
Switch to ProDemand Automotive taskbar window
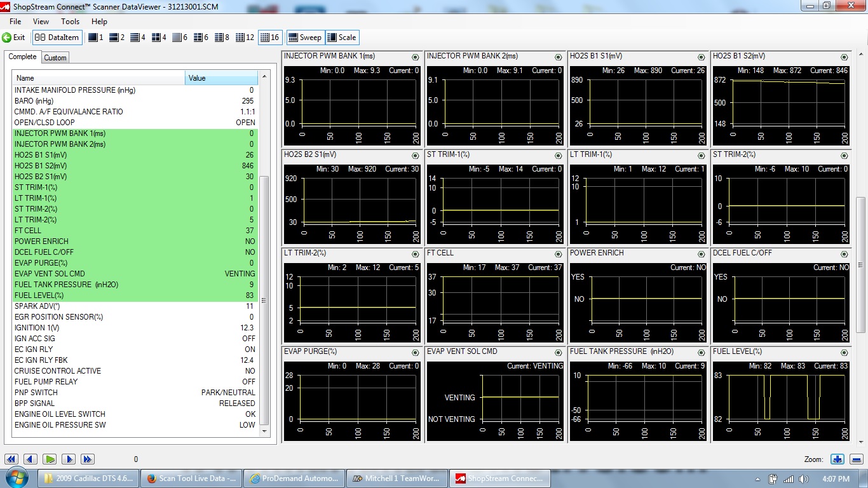(x=294, y=478)
